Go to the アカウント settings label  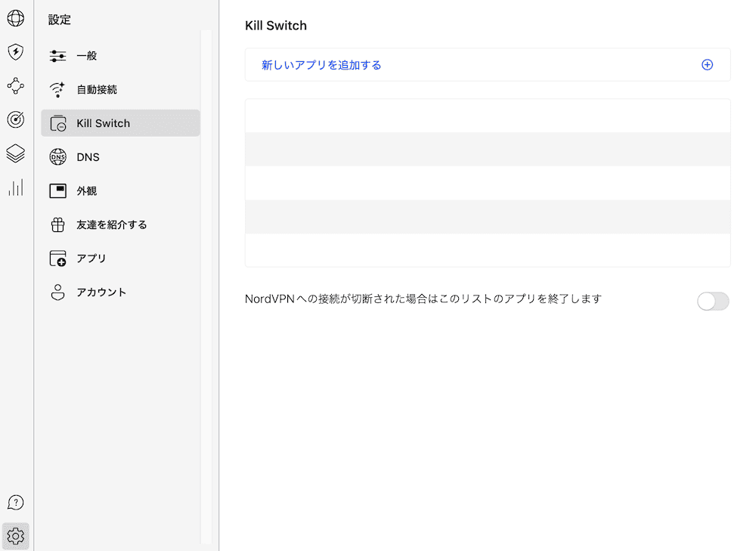(101, 293)
